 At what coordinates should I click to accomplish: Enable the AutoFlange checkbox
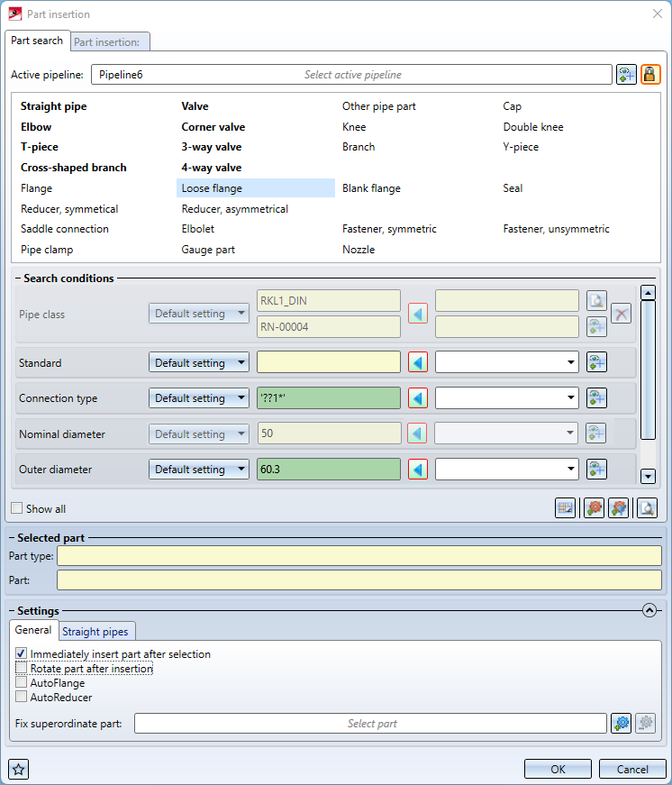point(21,683)
